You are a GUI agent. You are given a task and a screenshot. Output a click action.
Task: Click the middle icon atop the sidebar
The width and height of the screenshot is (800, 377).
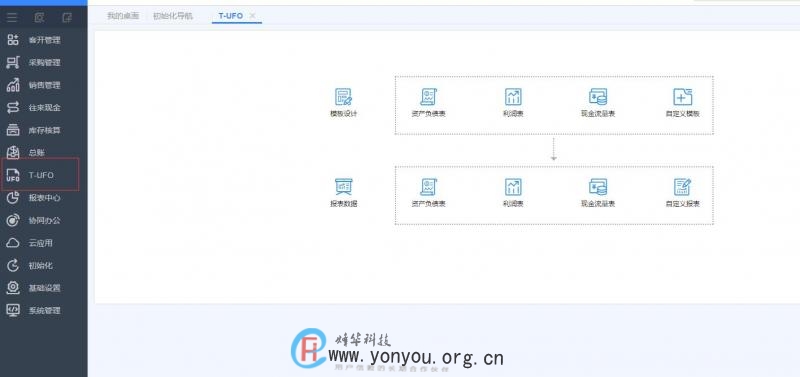tap(39, 18)
